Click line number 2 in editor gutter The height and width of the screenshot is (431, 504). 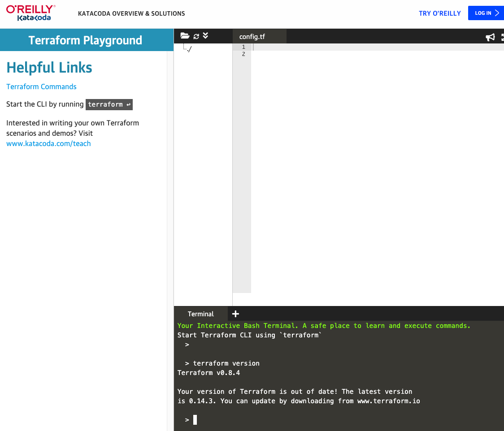[243, 54]
